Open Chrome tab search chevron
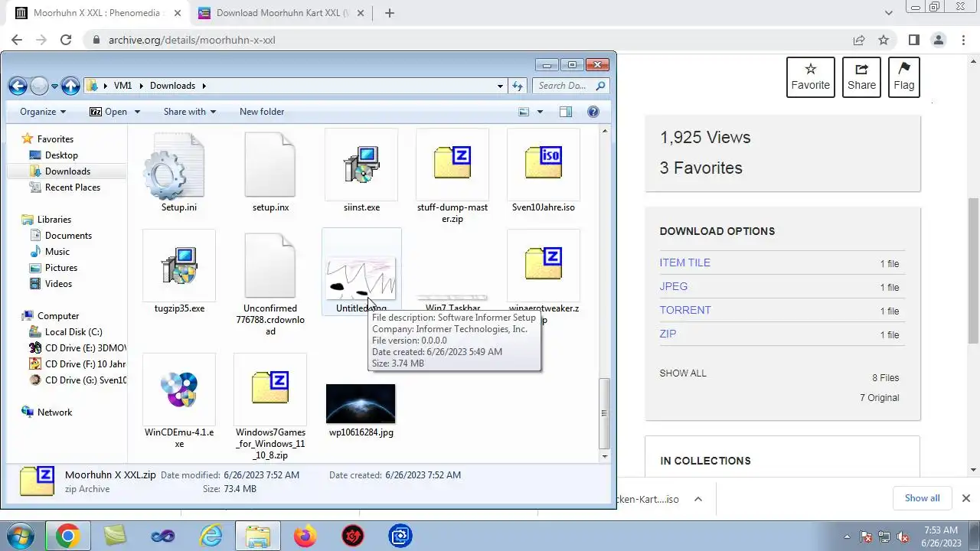The width and height of the screenshot is (980, 551). tap(889, 13)
